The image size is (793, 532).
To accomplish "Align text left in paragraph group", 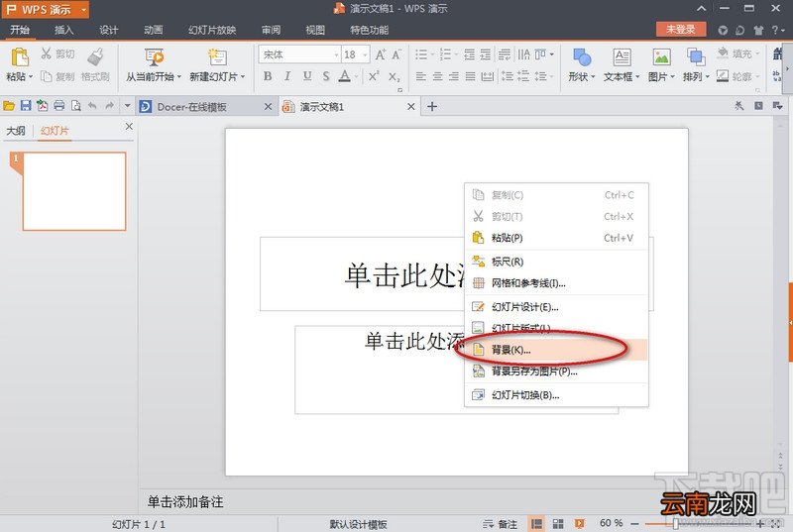I will click(420, 77).
